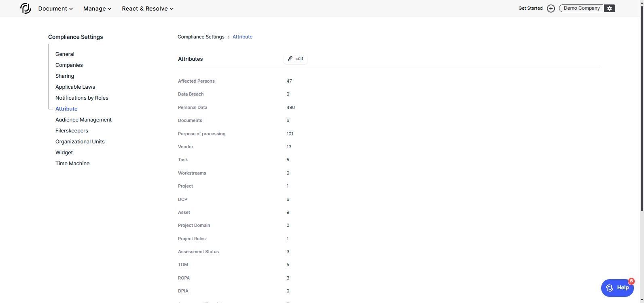Click the Help notification badge showing 6
This screenshot has height=303, width=644.
(631, 281)
